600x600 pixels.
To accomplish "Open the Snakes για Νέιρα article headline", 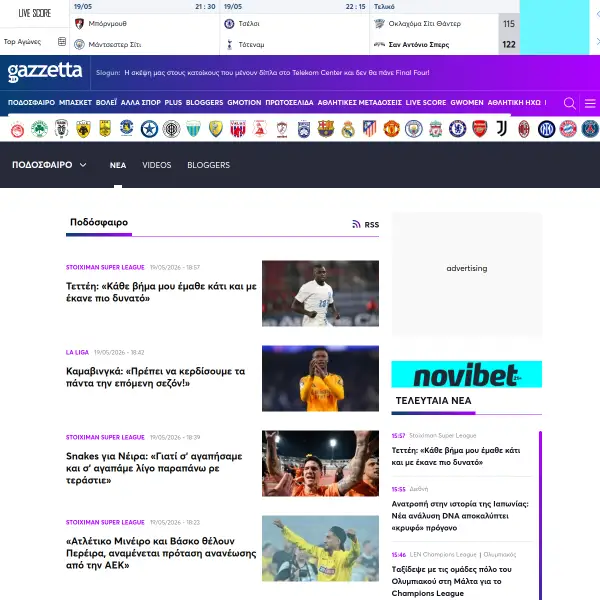I will [154, 468].
